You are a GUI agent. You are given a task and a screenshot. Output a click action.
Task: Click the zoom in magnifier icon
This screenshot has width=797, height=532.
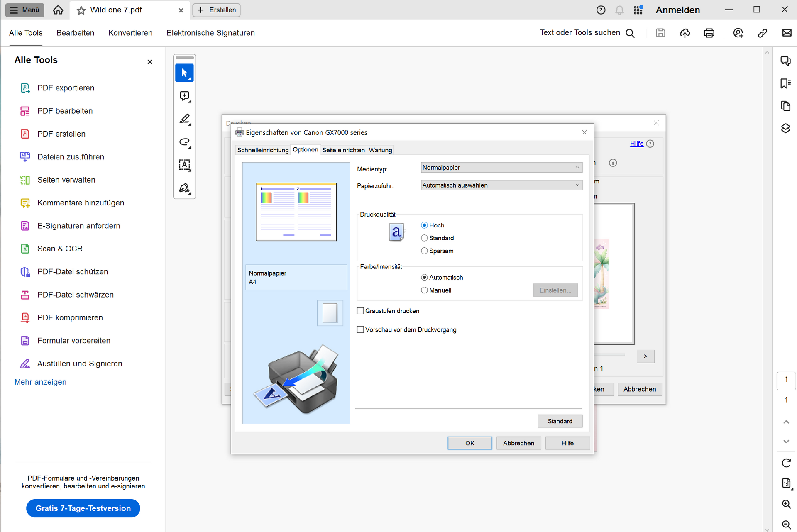pyautogui.click(x=786, y=504)
